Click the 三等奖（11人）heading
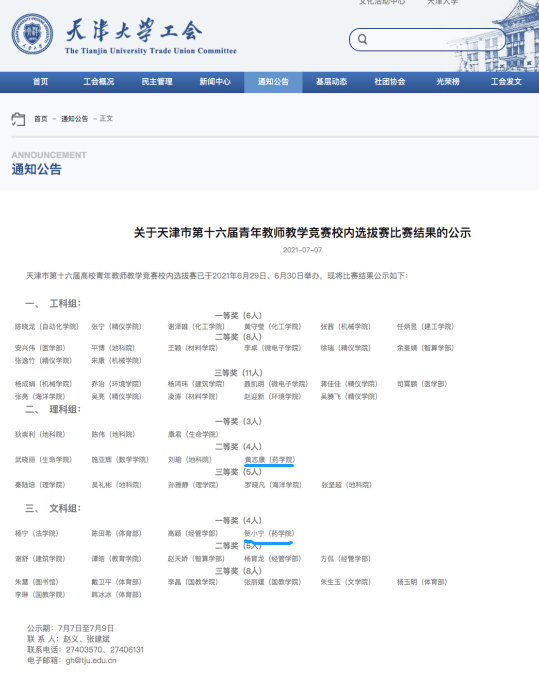The width and height of the screenshot is (539, 690). (238, 373)
